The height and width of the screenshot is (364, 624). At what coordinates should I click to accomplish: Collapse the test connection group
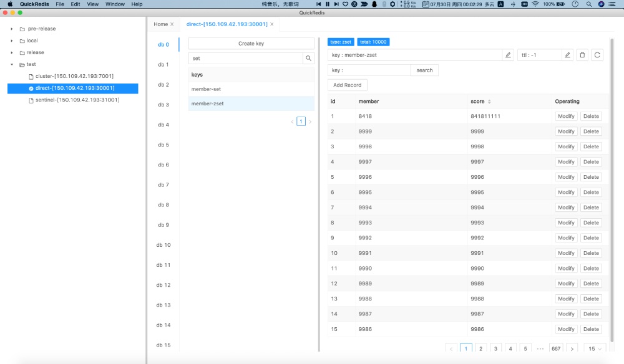[x=11, y=64]
